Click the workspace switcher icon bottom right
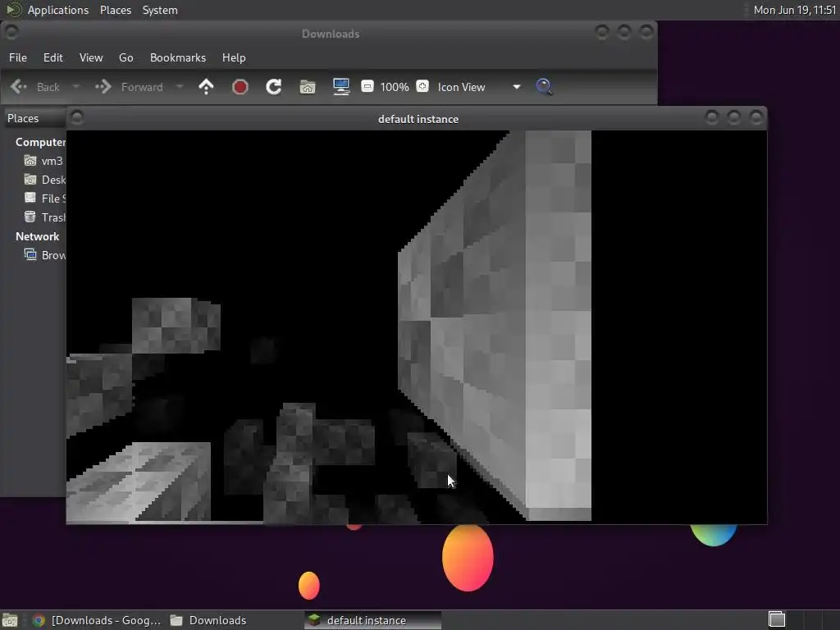 click(x=777, y=620)
